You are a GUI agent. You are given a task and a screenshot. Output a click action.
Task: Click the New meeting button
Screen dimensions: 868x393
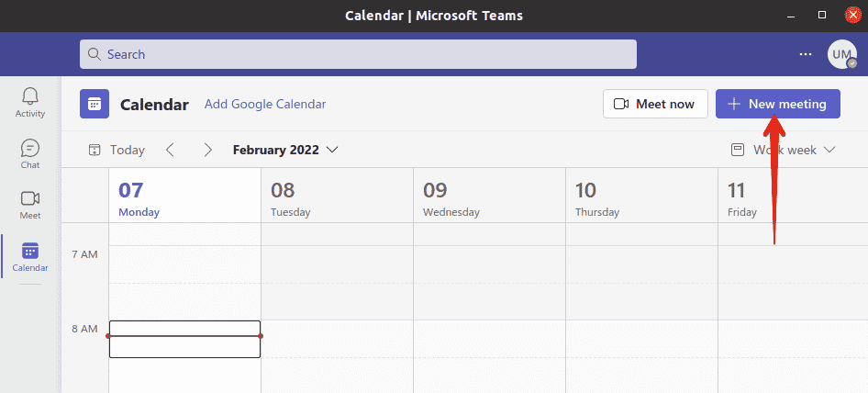[x=778, y=104]
